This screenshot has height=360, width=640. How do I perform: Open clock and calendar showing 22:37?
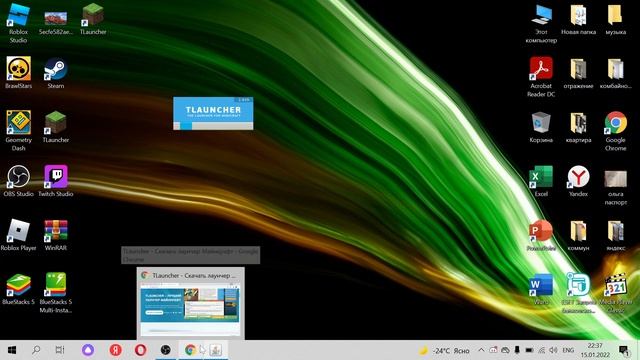pyautogui.click(x=595, y=350)
